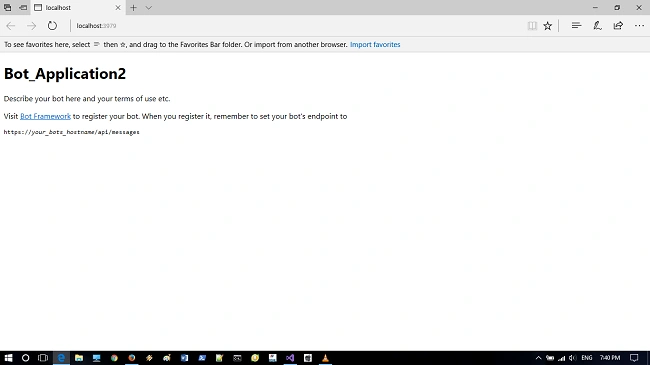Image resolution: width=650 pixels, height=365 pixels.
Task: Set these tabs aside icon
Action: [23, 7]
